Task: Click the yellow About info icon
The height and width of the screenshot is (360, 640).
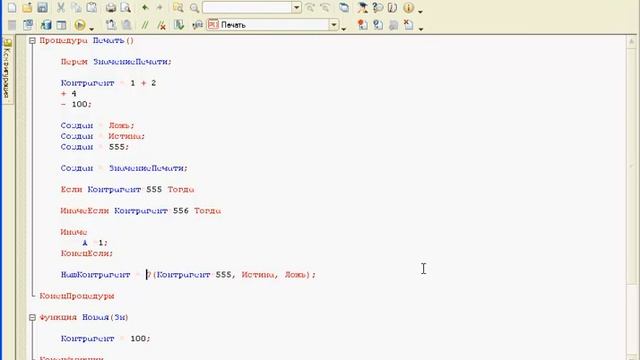Action: (408, 7)
